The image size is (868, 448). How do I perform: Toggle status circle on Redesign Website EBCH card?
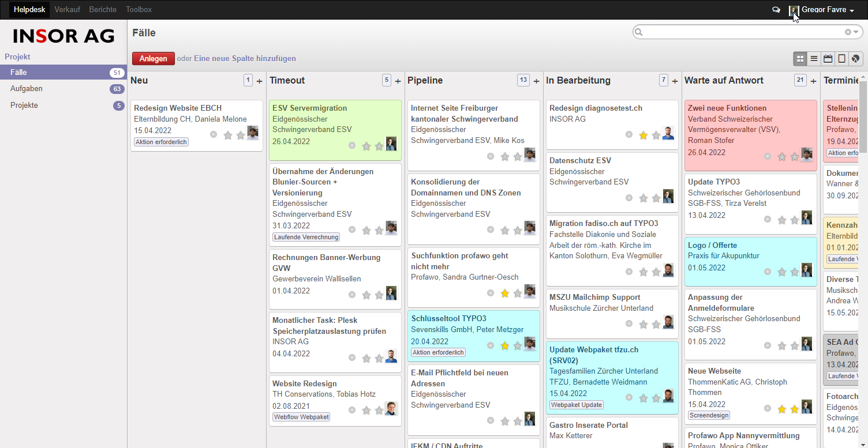(x=214, y=134)
